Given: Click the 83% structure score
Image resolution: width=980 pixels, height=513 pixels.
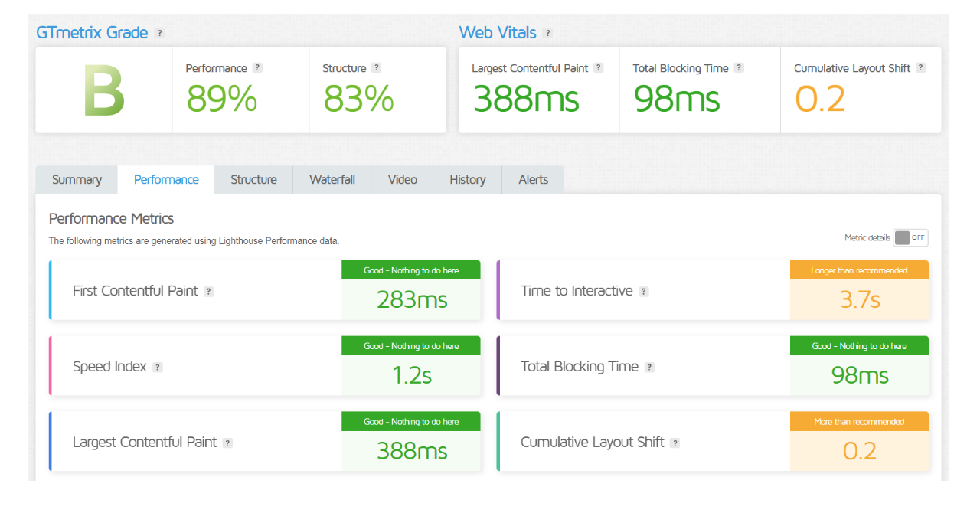Looking at the screenshot, I should (x=358, y=98).
